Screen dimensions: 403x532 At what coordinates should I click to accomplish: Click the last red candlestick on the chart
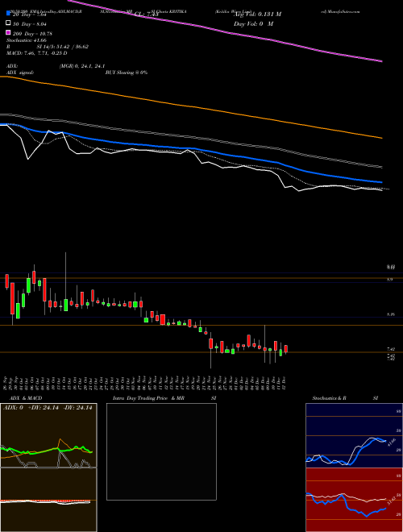click(286, 349)
